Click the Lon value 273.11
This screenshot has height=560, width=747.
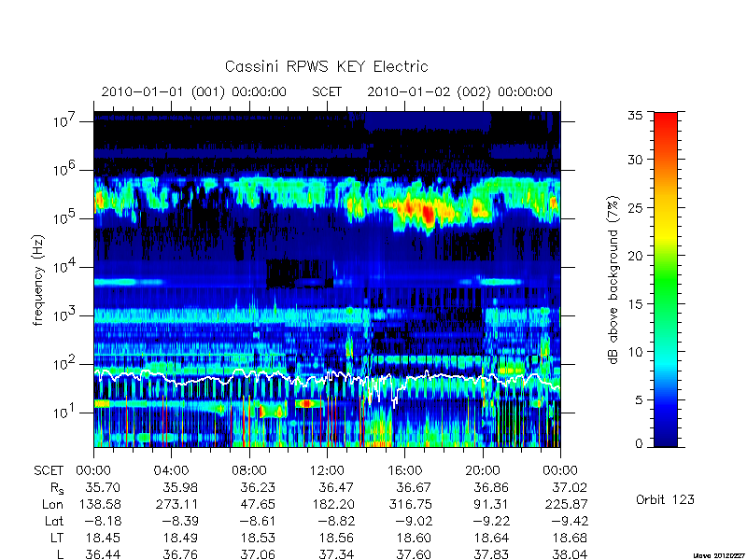pyautogui.click(x=176, y=504)
